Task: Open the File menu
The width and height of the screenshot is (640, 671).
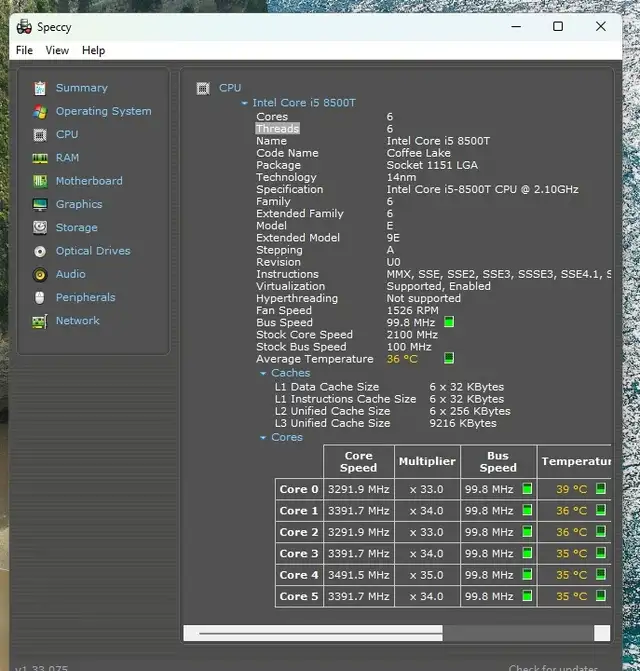Action: (x=24, y=50)
